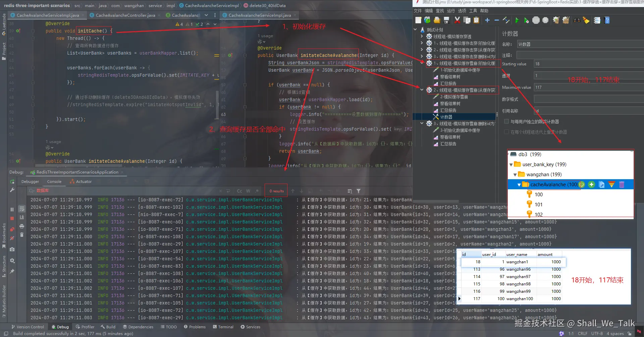Click the Maximum value input field
The image size is (644, 337).
(x=589, y=87)
